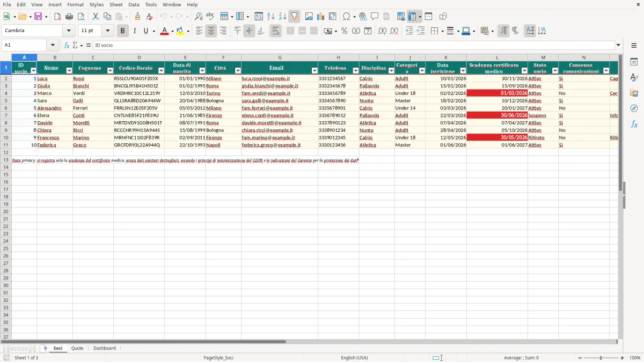Toggle Align Right
The width and height of the screenshot is (644, 362).
coord(223,31)
